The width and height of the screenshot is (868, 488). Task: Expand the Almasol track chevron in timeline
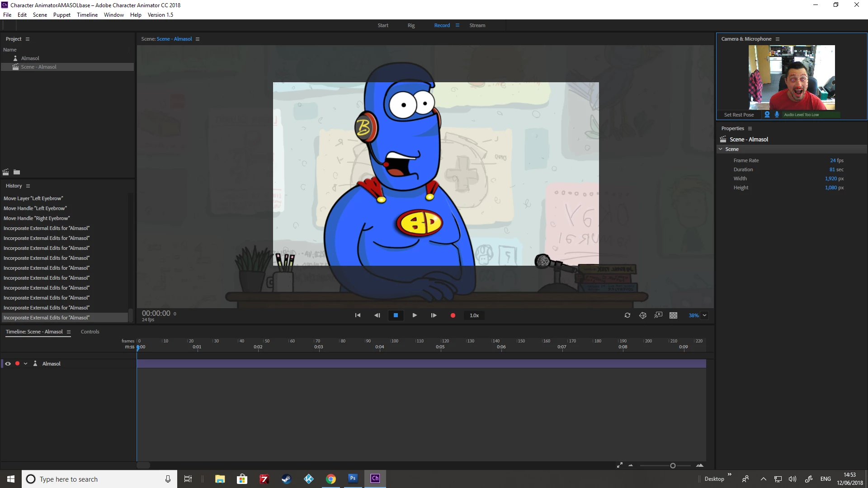(x=26, y=364)
